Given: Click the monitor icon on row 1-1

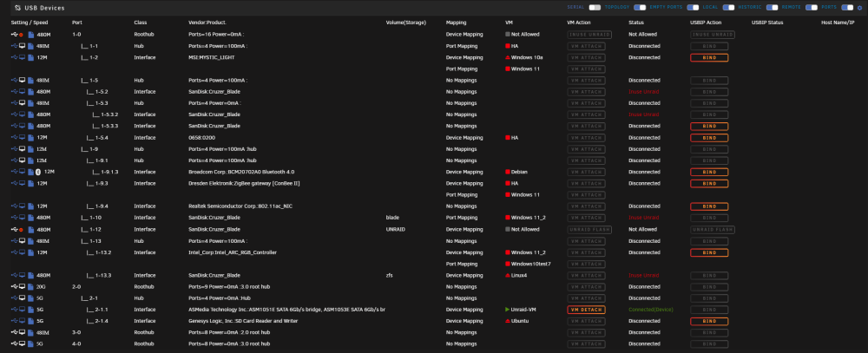Looking at the screenshot, I should (23, 46).
